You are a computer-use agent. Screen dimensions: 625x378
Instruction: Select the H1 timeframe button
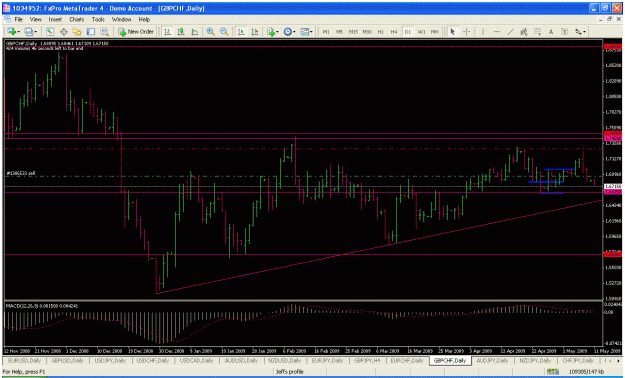coord(380,32)
